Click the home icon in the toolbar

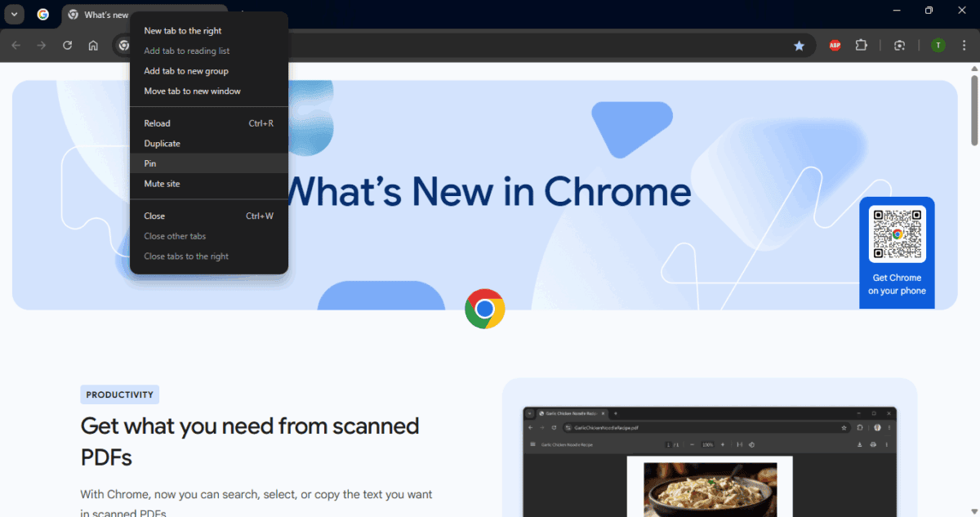click(x=93, y=45)
